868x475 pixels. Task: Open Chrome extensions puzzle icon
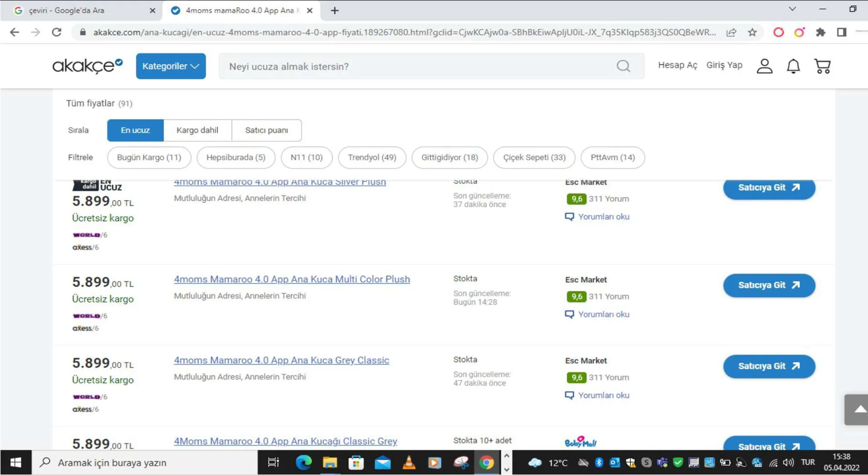point(820,32)
